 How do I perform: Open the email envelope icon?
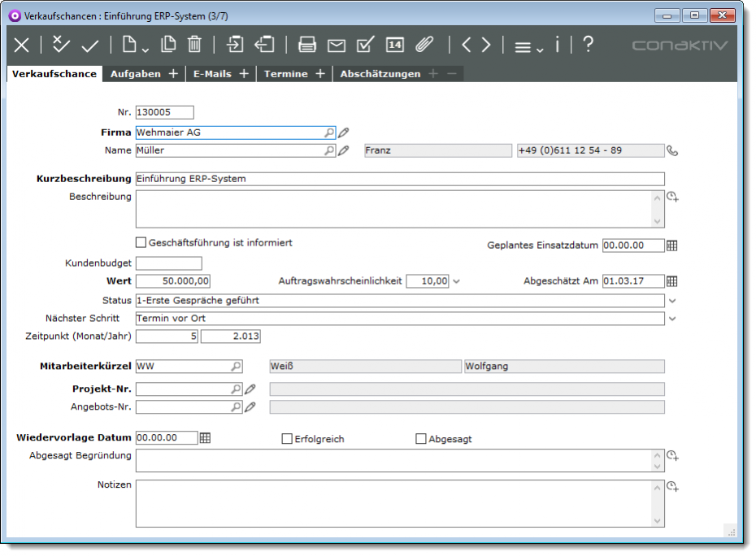click(336, 45)
